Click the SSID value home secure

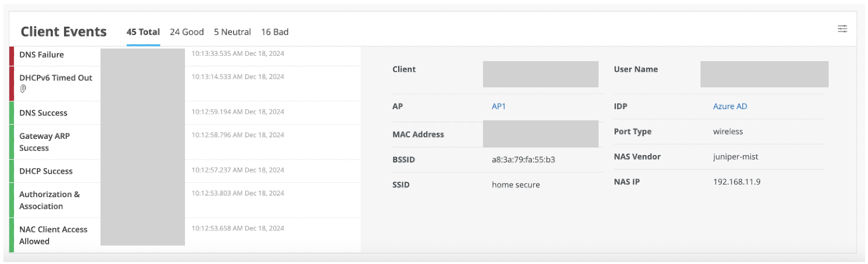(516, 185)
